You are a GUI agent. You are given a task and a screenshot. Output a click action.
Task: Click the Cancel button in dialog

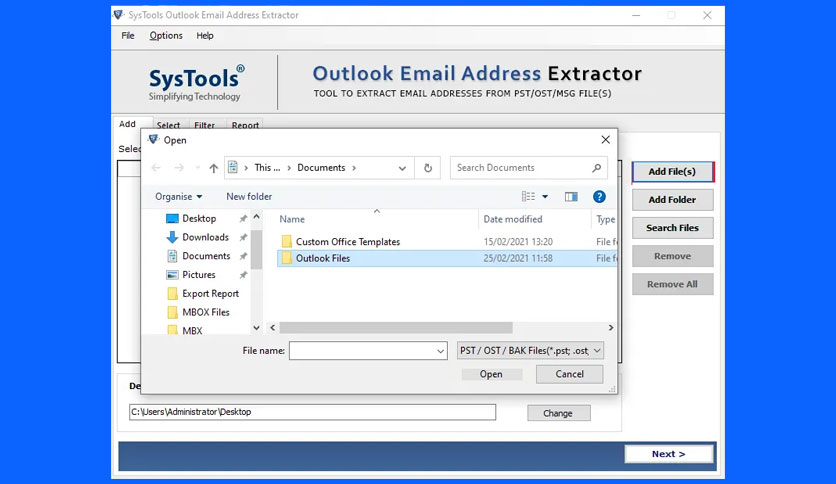click(569, 374)
